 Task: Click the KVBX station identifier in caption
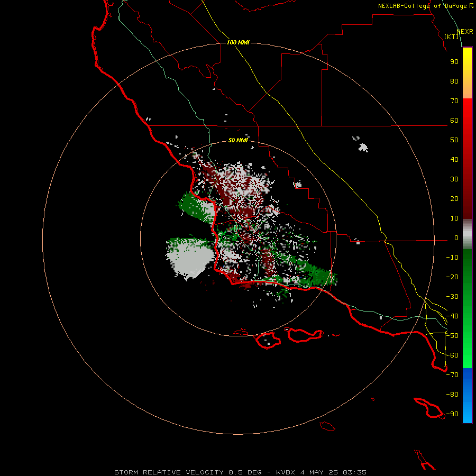tap(286, 472)
